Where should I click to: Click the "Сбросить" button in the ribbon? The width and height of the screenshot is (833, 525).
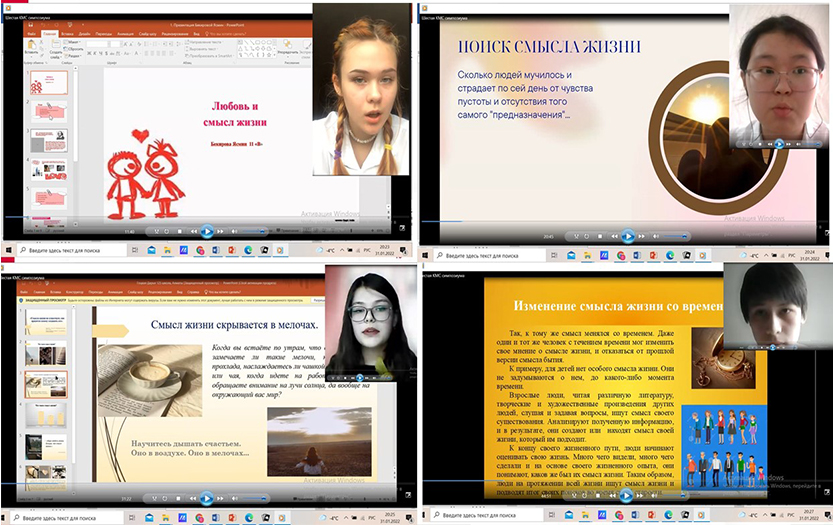(74, 48)
